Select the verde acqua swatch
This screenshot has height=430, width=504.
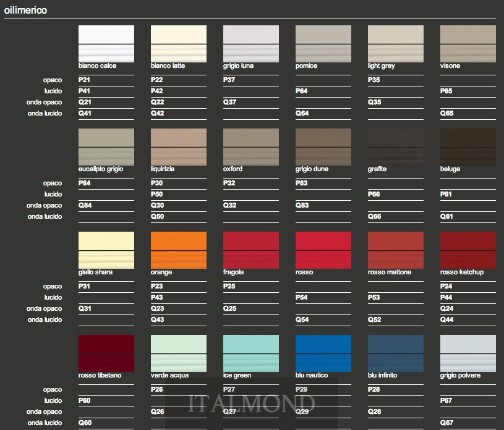click(178, 353)
